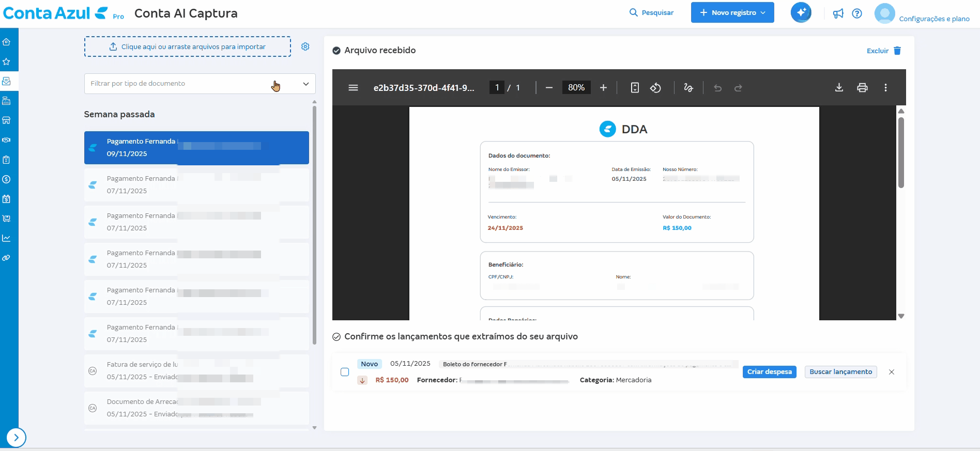Dismiss the extracted entry with X

tap(892, 372)
